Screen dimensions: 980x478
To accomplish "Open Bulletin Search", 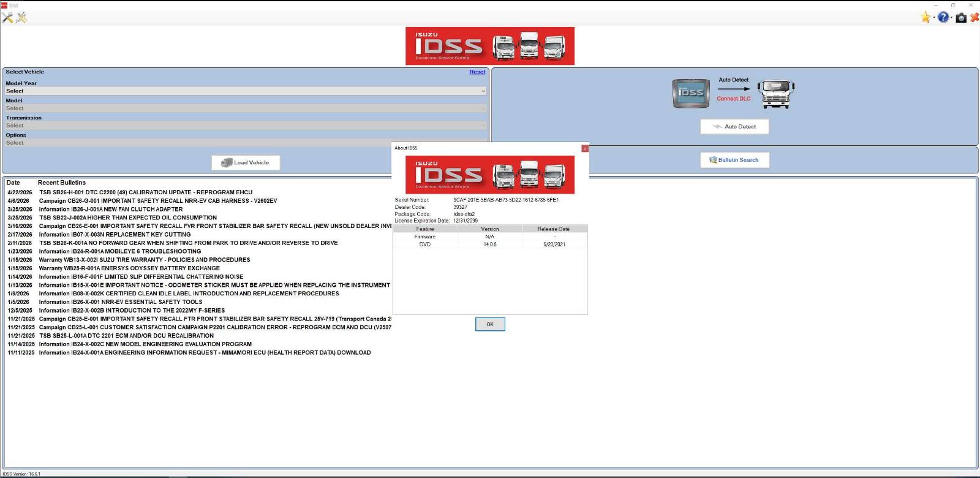I will point(734,160).
